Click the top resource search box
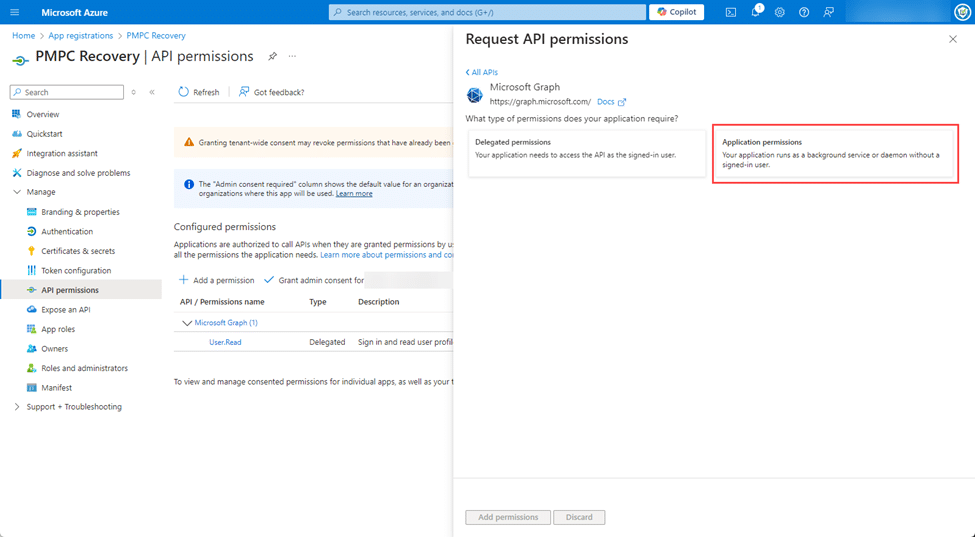975x537 pixels. 488,12
